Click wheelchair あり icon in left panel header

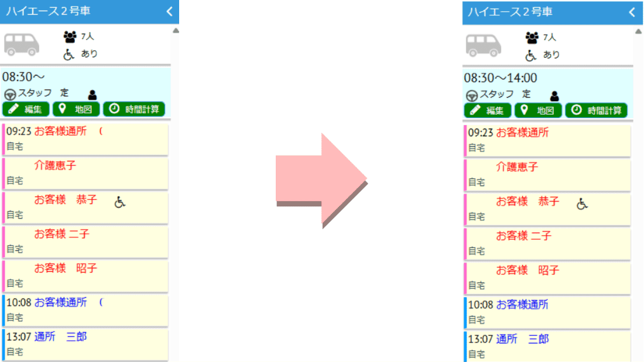coord(68,54)
